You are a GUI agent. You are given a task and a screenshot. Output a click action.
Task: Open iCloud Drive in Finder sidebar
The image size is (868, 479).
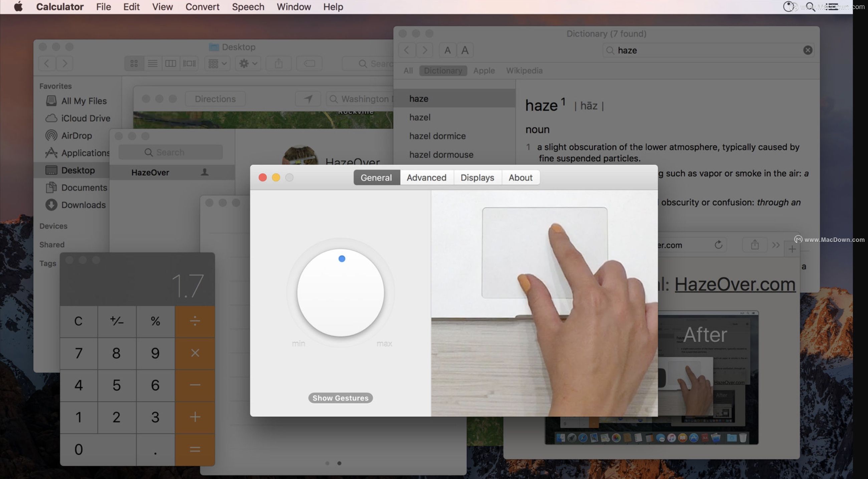(x=78, y=118)
